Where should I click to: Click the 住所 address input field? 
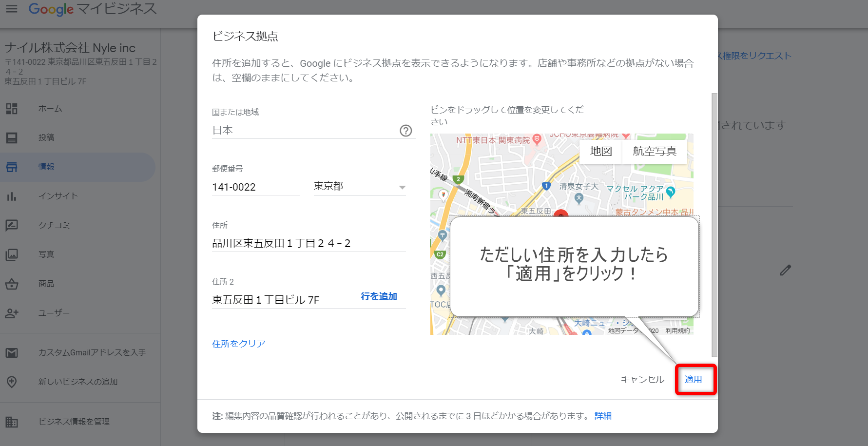(x=309, y=243)
